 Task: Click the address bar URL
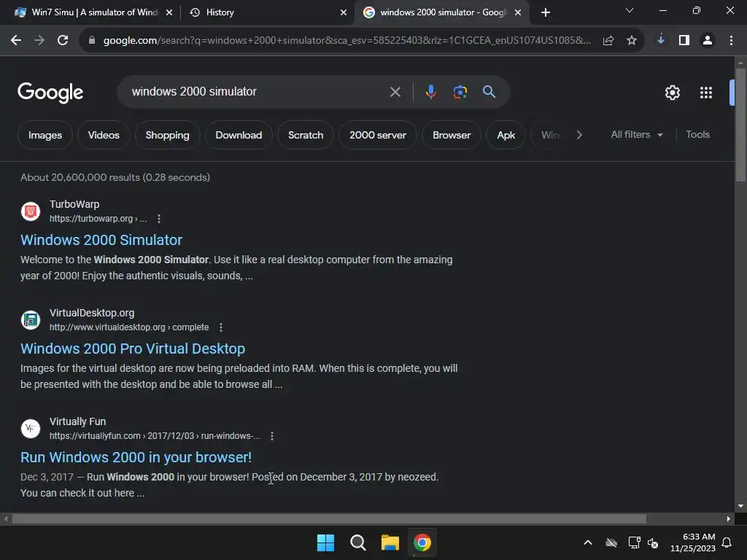(347, 41)
